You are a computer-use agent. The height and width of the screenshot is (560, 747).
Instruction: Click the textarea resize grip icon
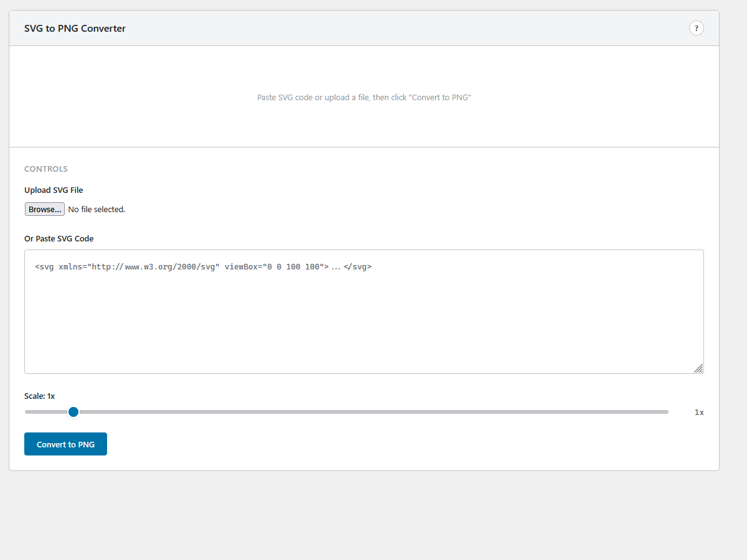[x=698, y=368]
